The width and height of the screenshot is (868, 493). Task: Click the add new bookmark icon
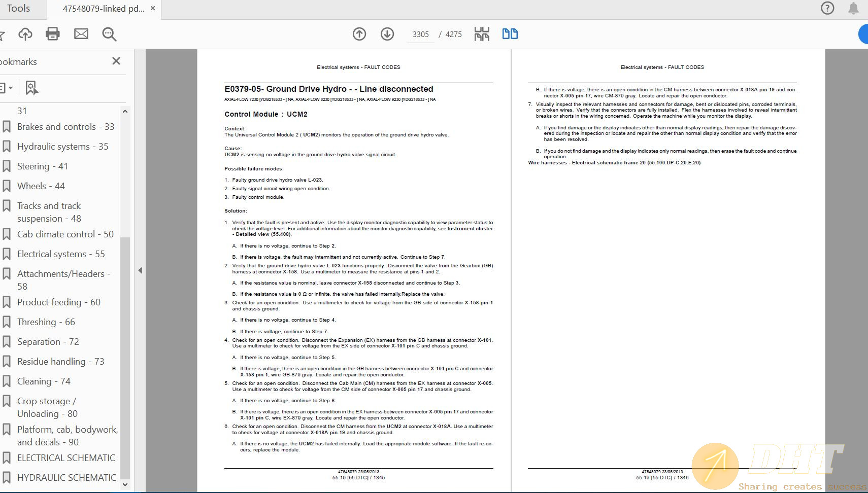(x=31, y=88)
